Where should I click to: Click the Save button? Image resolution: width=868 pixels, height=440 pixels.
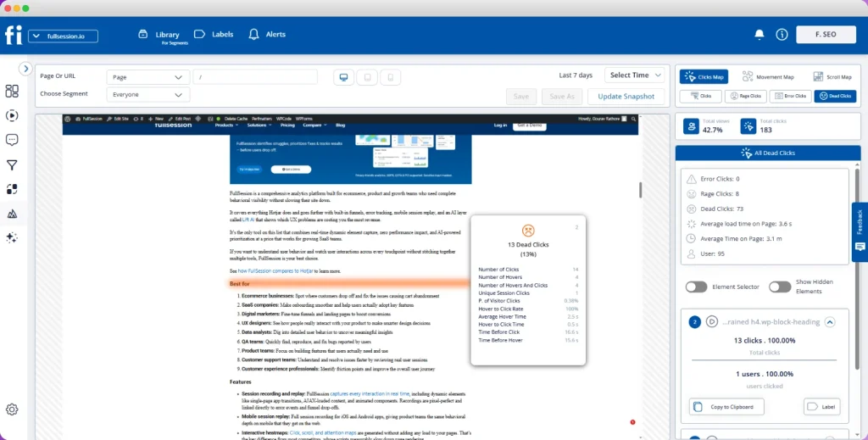pyautogui.click(x=521, y=97)
